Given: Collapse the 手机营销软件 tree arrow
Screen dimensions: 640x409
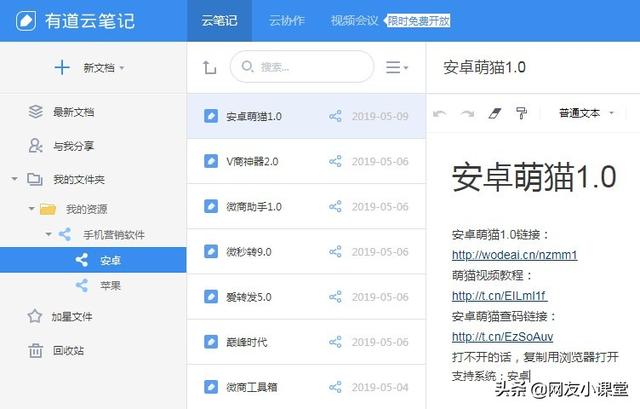Looking at the screenshot, I should point(49,234).
